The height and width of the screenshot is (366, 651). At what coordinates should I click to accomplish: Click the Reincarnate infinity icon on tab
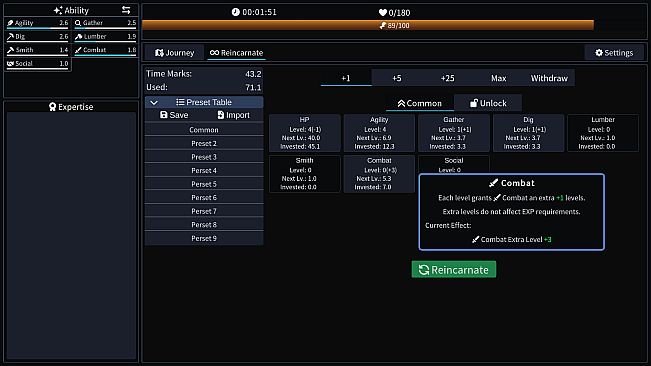click(214, 53)
